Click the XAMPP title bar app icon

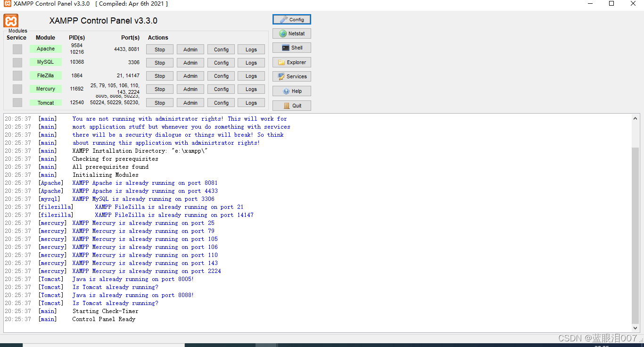point(8,4)
